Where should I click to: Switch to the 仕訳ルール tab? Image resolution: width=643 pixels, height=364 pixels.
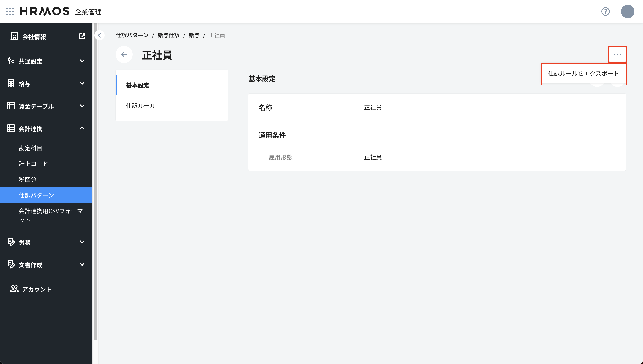(x=141, y=105)
